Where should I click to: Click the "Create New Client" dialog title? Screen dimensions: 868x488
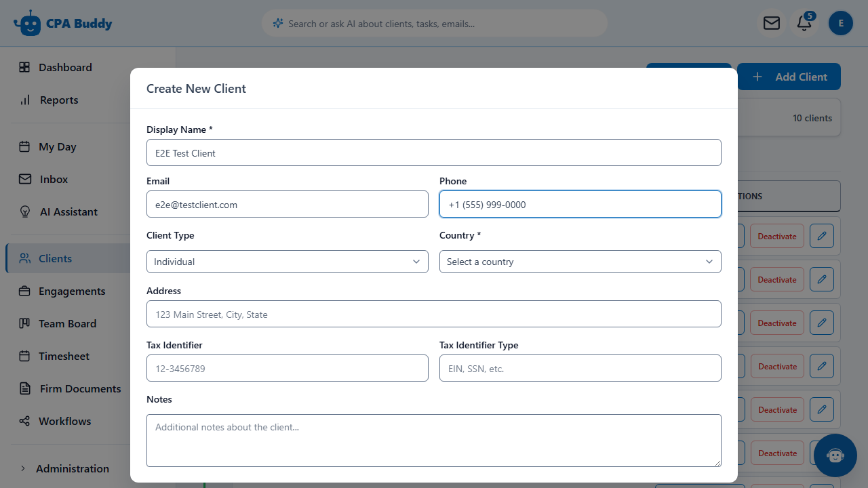196,89
